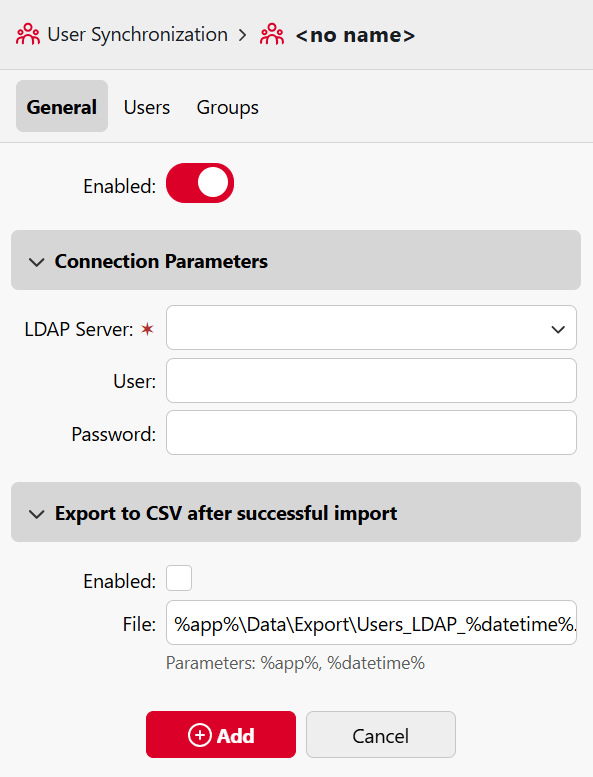
Task: Click the <no name> breadcrumb title
Action: (355, 35)
